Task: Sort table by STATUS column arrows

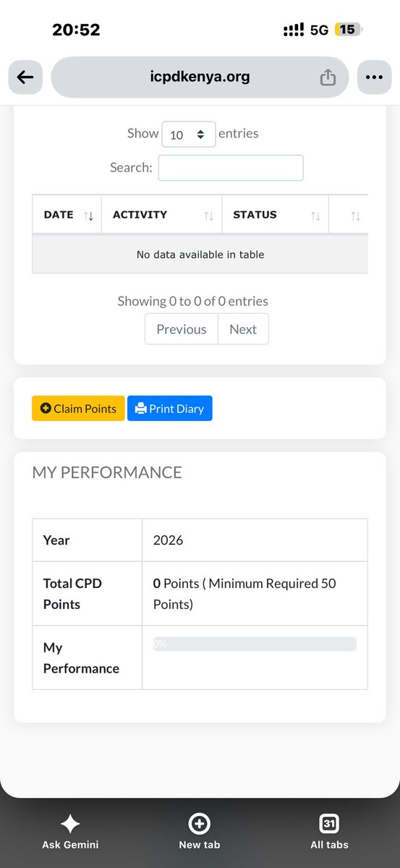Action: point(315,216)
